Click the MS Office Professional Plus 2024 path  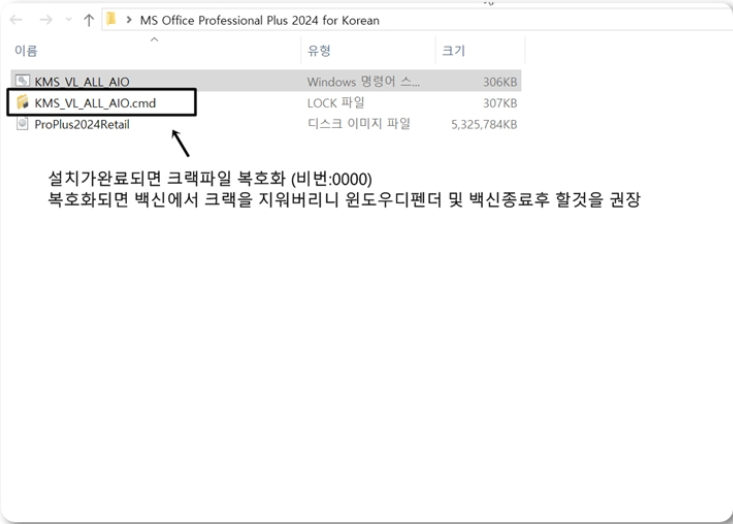(x=259, y=20)
